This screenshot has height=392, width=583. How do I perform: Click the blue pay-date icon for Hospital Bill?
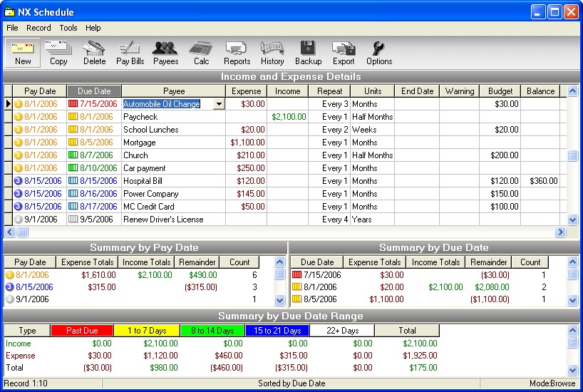point(19,181)
